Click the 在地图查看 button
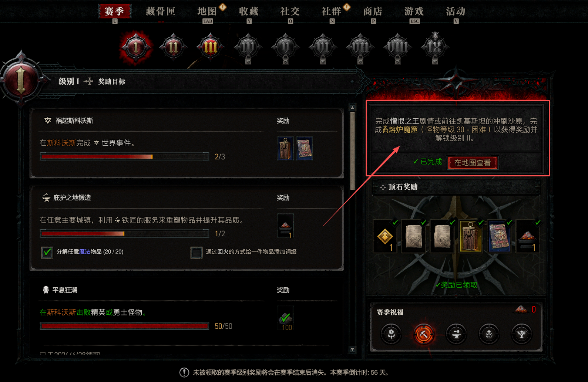This screenshot has width=588, height=382. tap(473, 163)
